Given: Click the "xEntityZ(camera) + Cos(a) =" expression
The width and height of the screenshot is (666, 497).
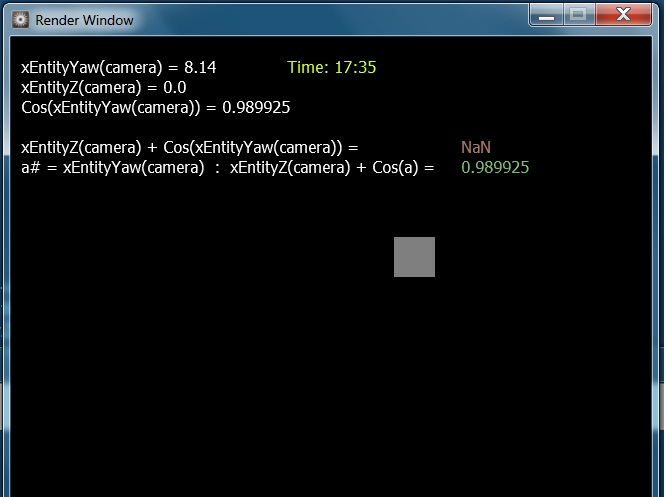Looking at the screenshot, I should pos(332,168).
